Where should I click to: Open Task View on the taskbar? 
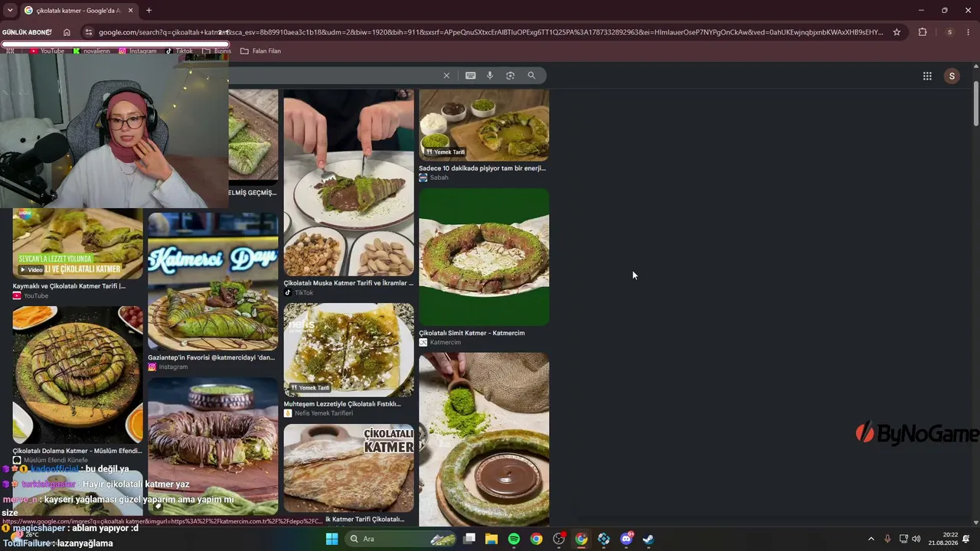[x=469, y=539]
